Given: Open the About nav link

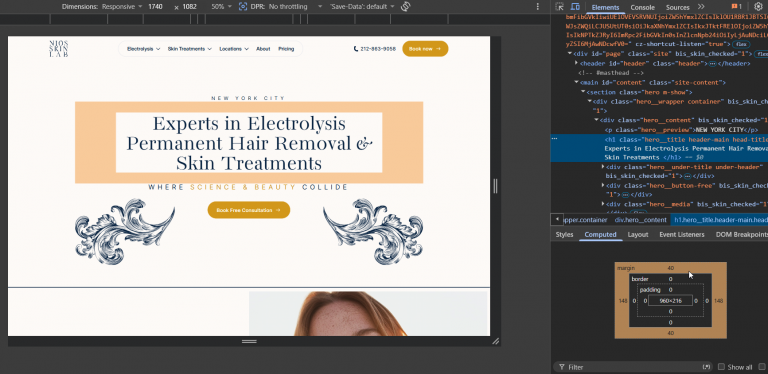Looking at the screenshot, I should [263, 49].
